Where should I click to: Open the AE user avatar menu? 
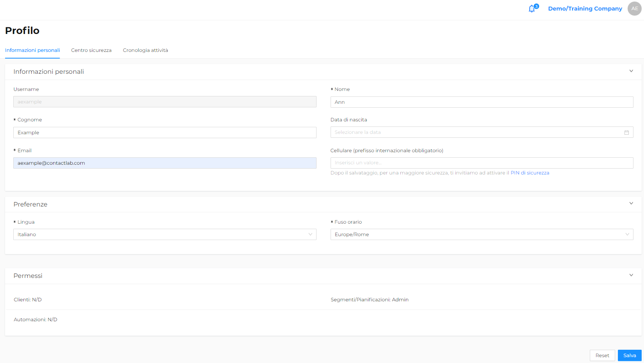pos(634,9)
